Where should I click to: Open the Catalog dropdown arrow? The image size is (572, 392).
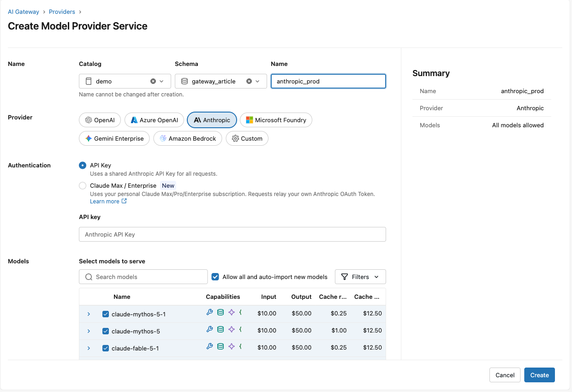click(161, 81)
